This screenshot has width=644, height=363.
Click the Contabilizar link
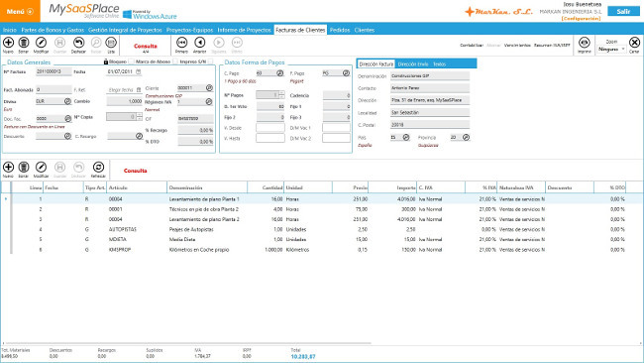coord(472,46)
